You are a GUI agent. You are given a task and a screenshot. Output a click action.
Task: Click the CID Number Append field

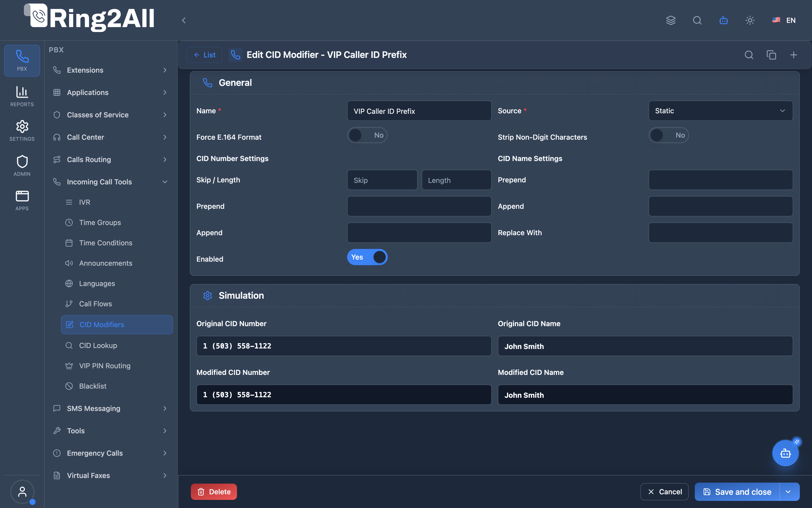tap(419, 233)
